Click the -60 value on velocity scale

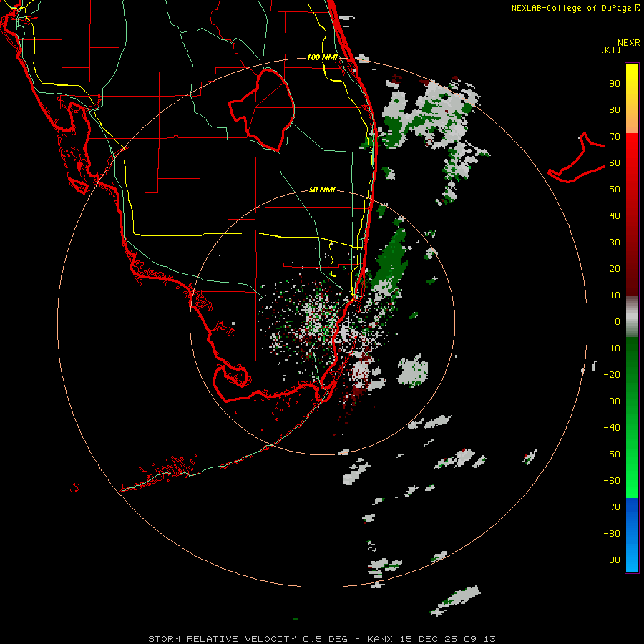point(612,481)
